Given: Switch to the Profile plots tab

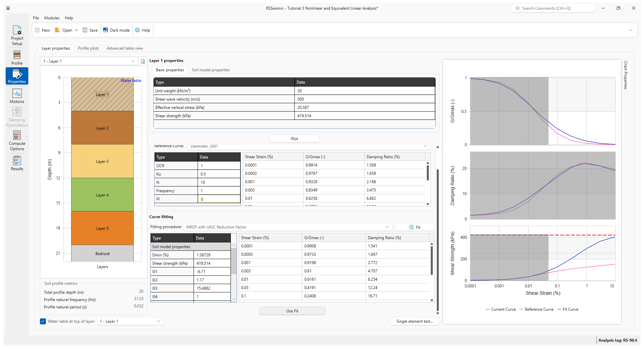Looking at the screenshot, I should pyautogui.click(x=88, y=48).
